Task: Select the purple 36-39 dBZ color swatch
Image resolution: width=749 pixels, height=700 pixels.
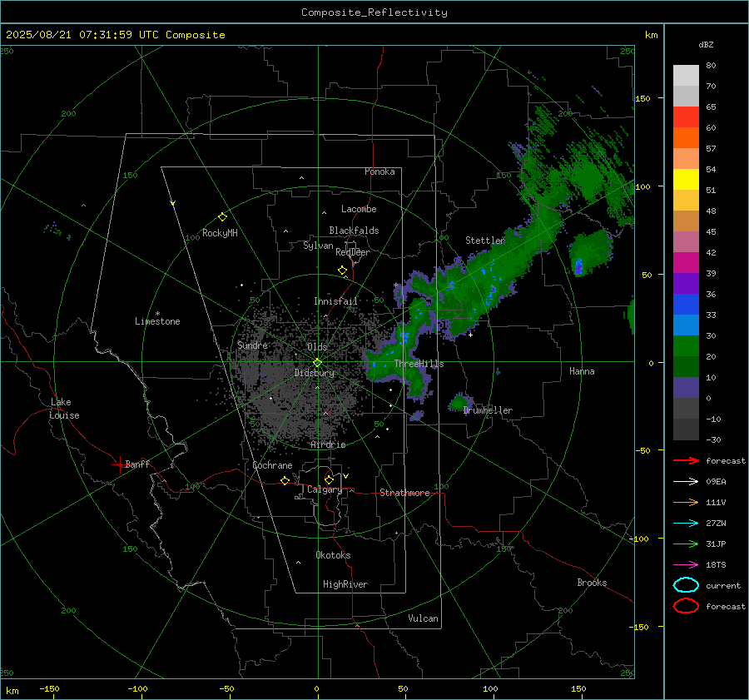Action: (686, 284)
